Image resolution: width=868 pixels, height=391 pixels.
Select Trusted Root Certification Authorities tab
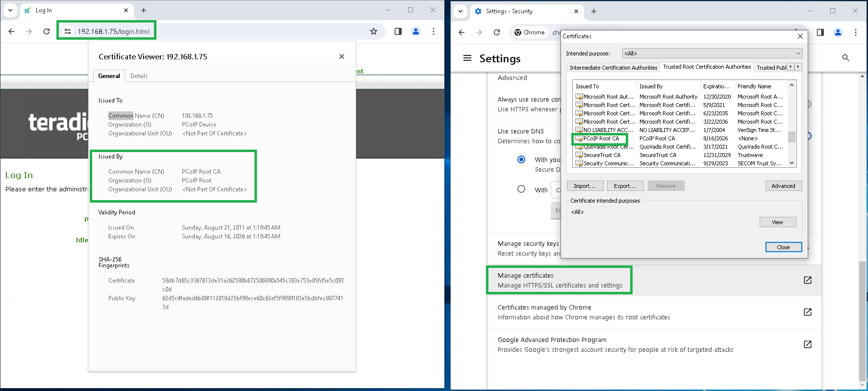click(707, 67)
